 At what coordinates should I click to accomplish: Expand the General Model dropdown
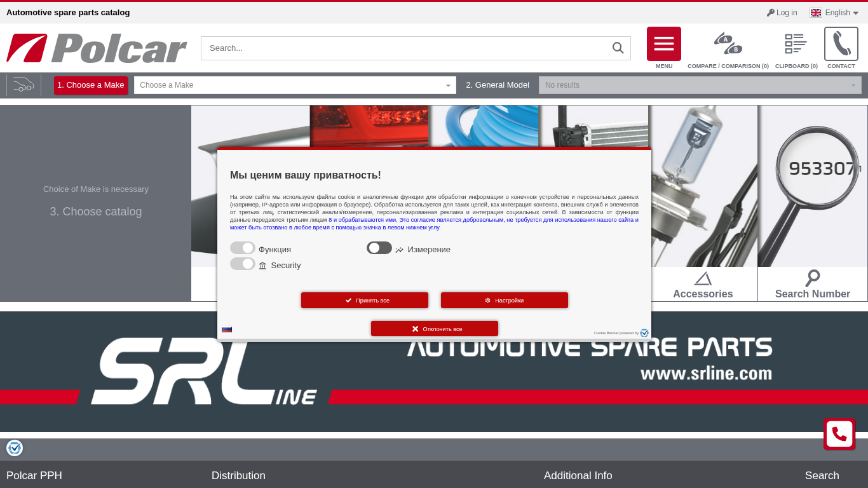pos(700,85)
